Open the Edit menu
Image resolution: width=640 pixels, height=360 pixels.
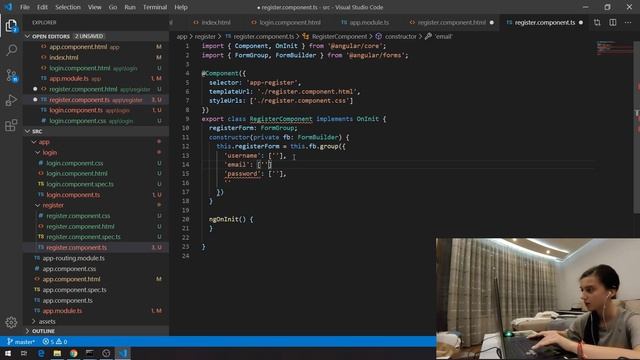pyautogui.click(x=42, y=7)
